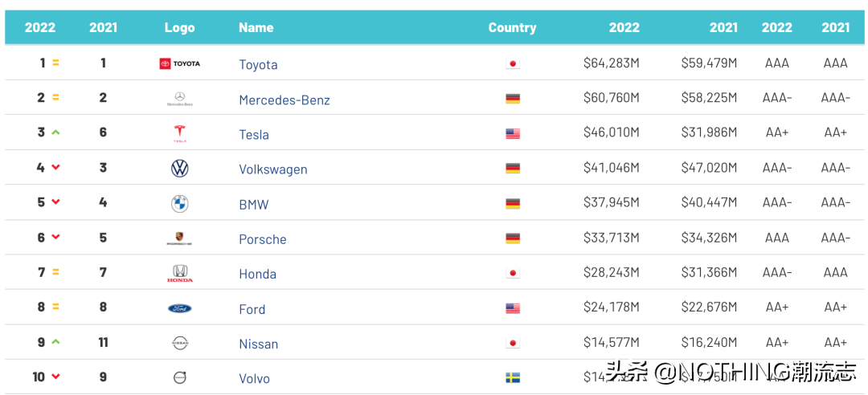Click the Mercedes-Benz logo icon
The height and width of the screenshot is (395, 868).
pyautogui.click(x=180, y=99)
